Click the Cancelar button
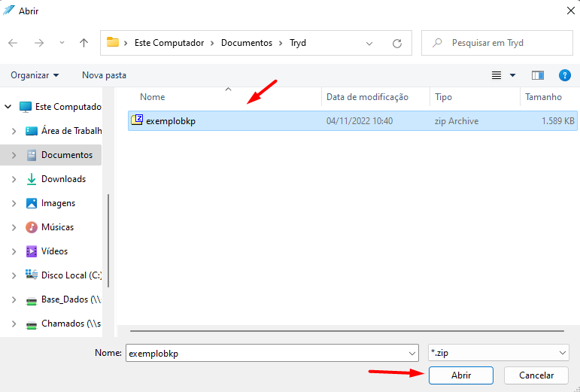Screen dimensions: 580x392 [x=536, y=375]
